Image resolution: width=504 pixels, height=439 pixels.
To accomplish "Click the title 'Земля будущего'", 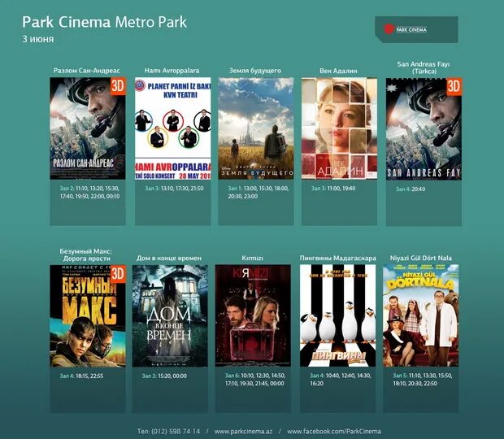I will pyautogui.click(x=255, y=71).
